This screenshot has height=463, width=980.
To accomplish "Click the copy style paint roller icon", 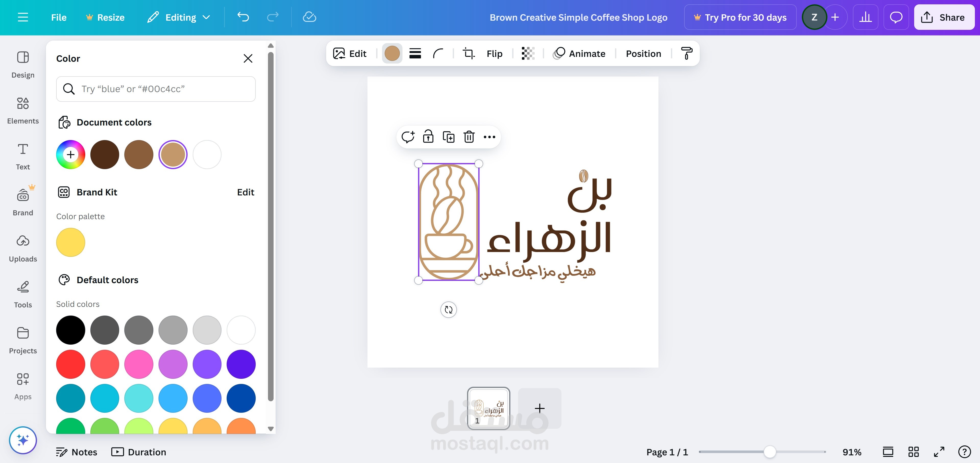I will pyautogui.click(x=687, y=54).
